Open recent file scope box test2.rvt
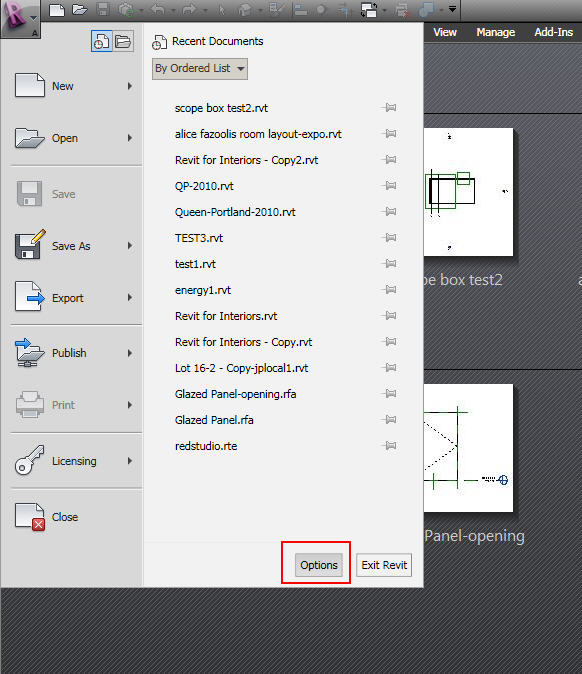The width and height of the screenshot is (582, 674). pos(221,108)
